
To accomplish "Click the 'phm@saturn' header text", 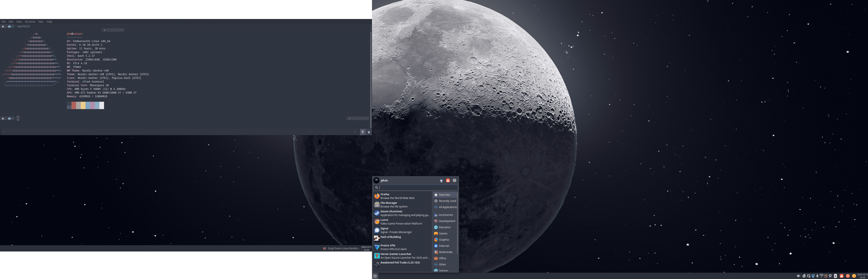I will 74,34.
